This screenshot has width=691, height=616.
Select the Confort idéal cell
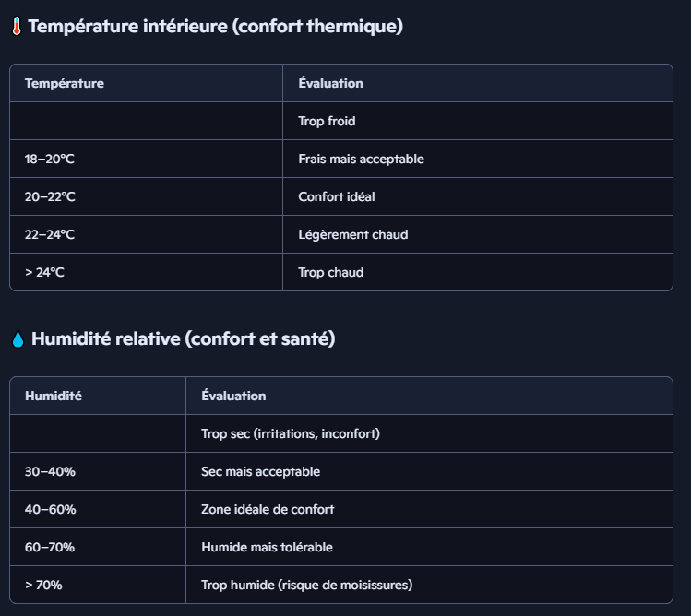point(337,196)
